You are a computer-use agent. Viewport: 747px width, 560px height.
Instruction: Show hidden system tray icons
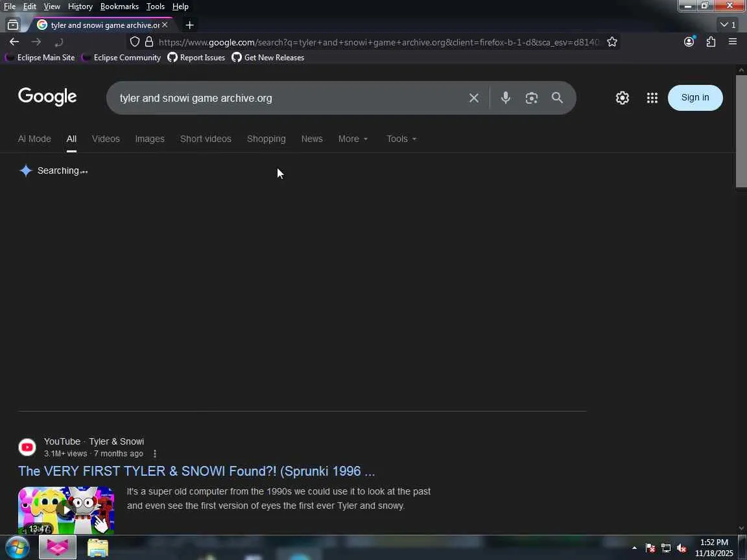634,548
